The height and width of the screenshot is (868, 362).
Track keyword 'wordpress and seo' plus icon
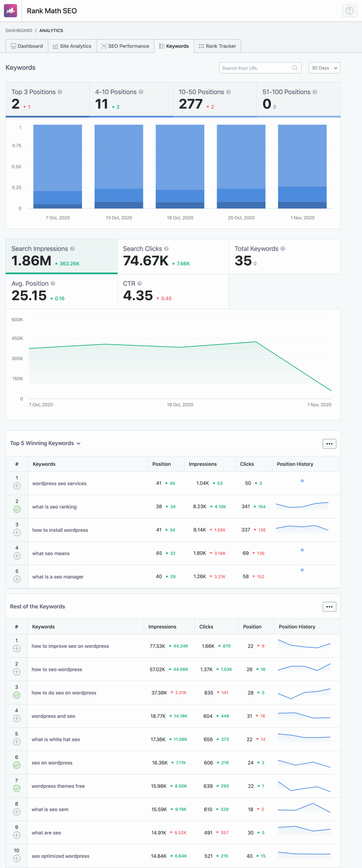pos(17,718)
